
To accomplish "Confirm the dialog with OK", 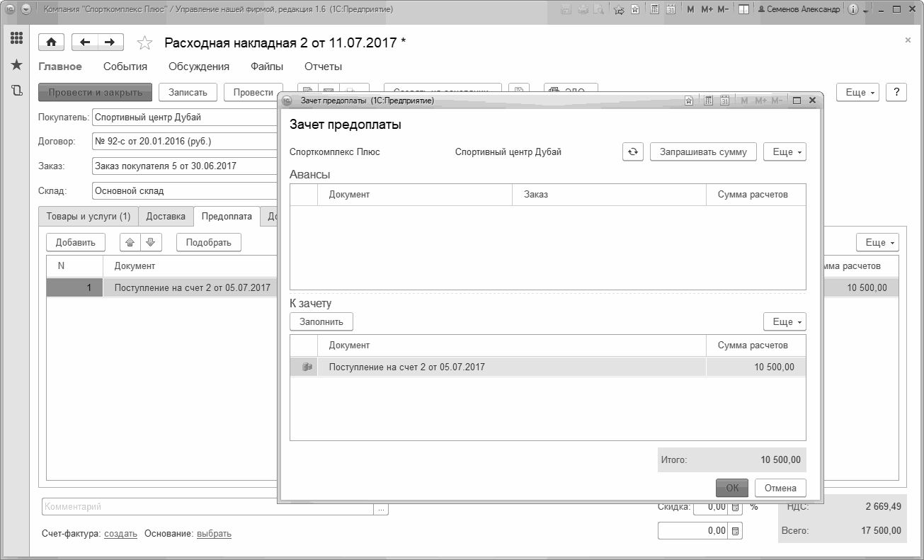I will point(732,488).
